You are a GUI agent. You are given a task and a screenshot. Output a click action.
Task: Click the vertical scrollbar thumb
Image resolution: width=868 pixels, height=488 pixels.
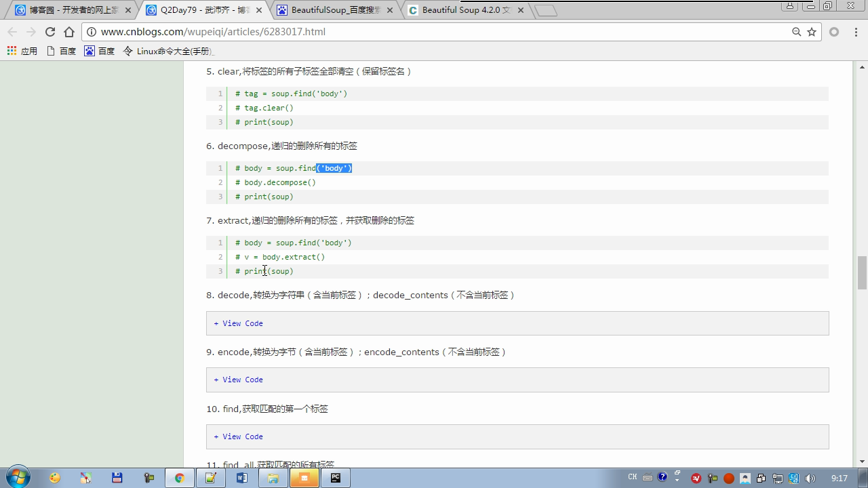pos(862,272)
